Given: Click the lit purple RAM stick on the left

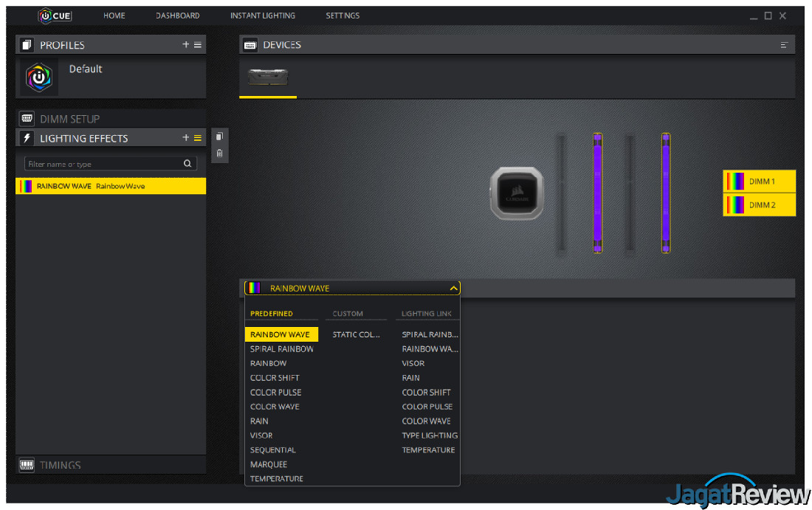Looking at the screenshot, I should (x=598, y=193).
